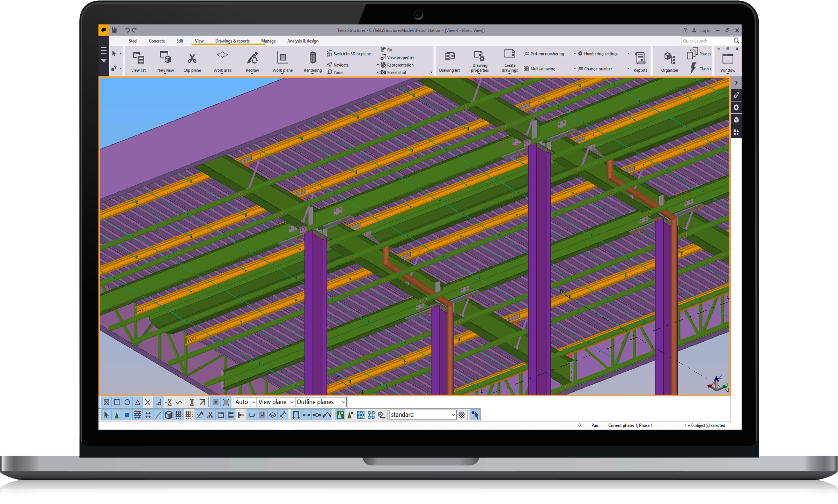The height and width of the screenshot is (504, 838).
Task: Open the Manage ribbon tab
Action: click(x=269, y=41)
